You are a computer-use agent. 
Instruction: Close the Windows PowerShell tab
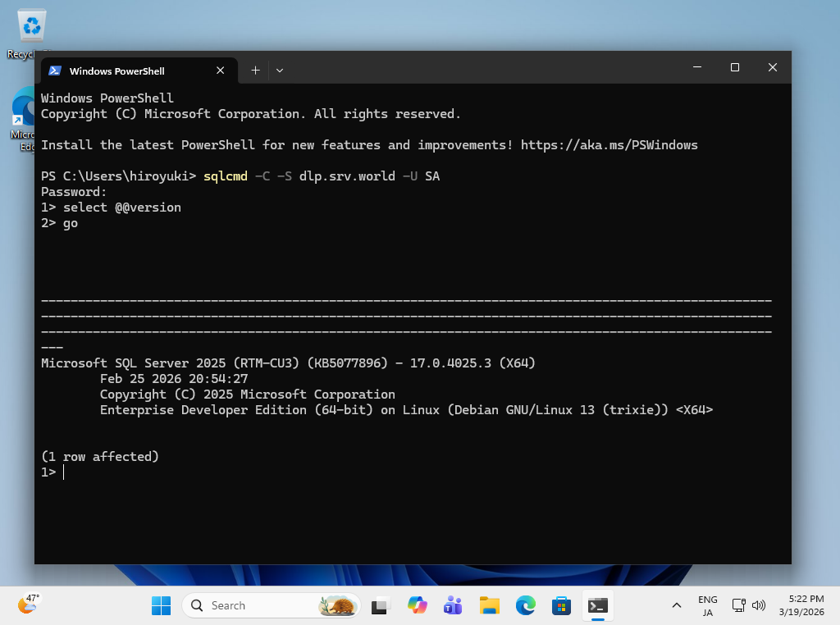220,71
